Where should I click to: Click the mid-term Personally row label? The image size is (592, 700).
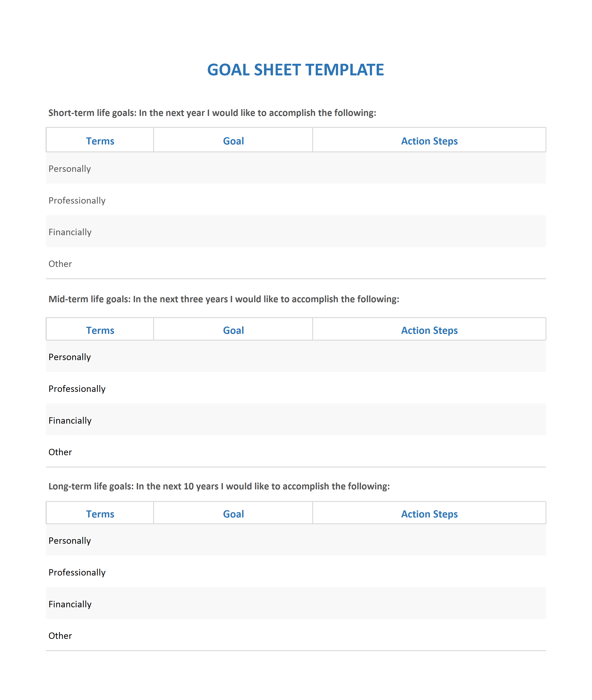tap(69, 357)
